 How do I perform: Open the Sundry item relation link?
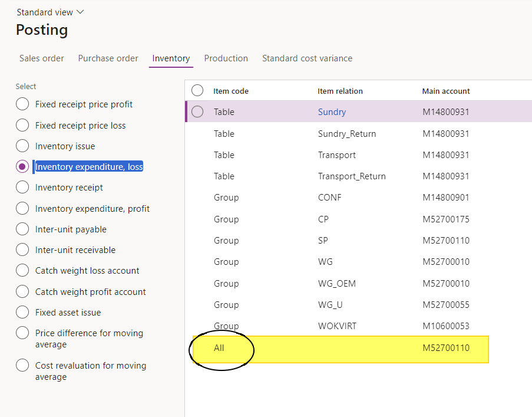[x=332, y=112]
